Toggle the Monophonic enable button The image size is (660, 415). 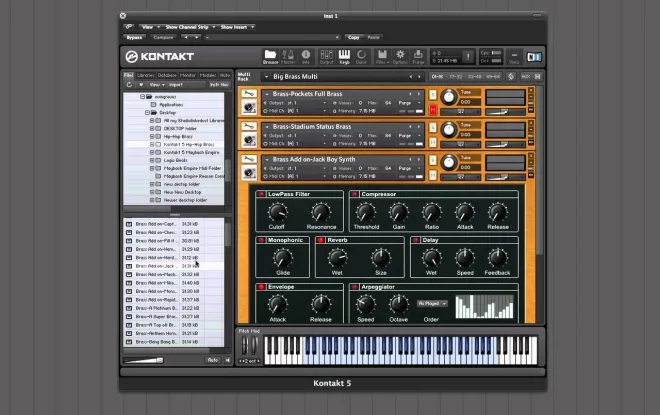(x=261, y=240)
